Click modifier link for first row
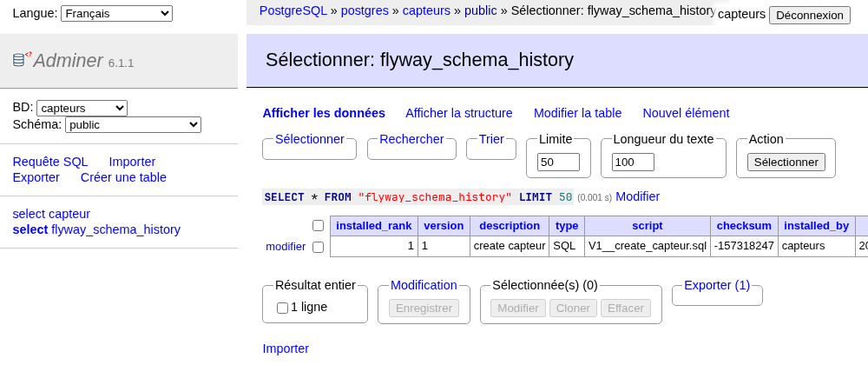This screenshot has width=868, height=365. (286, 247)
